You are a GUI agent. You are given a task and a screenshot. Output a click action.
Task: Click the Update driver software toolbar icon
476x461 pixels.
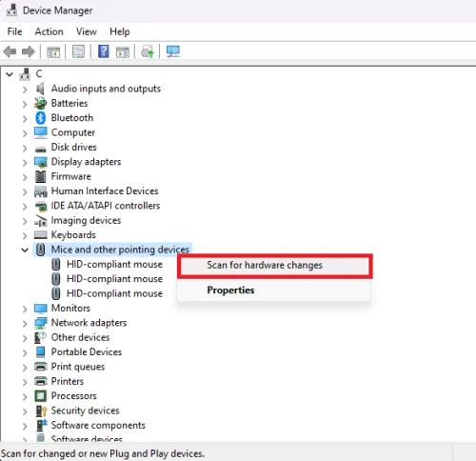148,51
